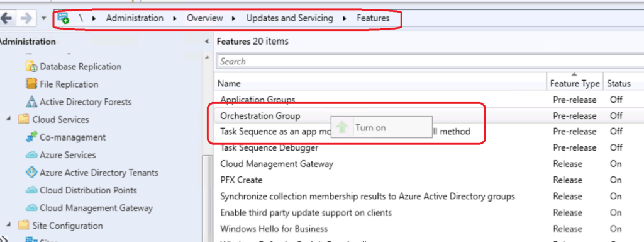Viewport: 644px width, 242px height.
Task: Open File Replication node
Action: click(69, 84)
